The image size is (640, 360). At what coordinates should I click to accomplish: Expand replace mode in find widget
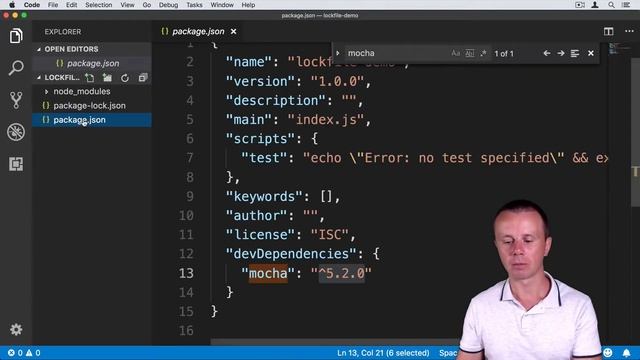tap(338, 53)
